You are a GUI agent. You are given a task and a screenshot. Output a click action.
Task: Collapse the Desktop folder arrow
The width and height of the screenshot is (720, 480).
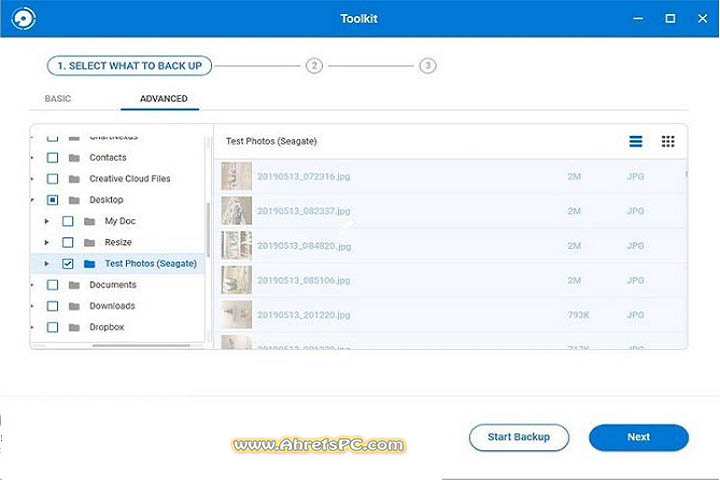pyautogui.click(x=32, y=200)
